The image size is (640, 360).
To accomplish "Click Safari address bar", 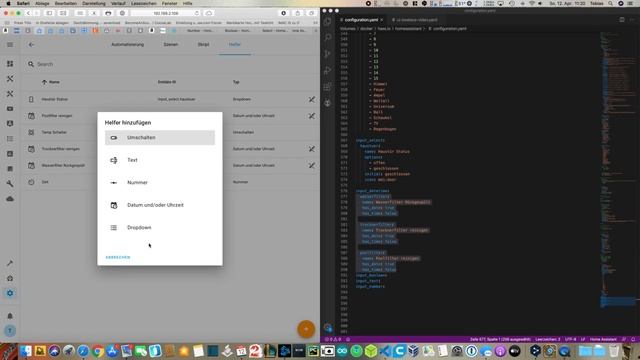I will [x=166, y=13].
